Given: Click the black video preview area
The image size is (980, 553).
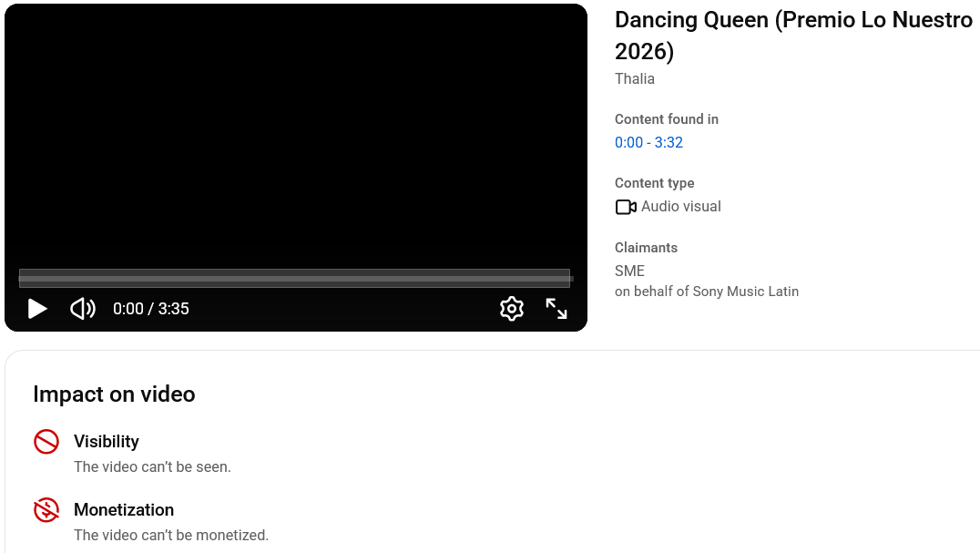Looking at the screenshot, I should click(x=295, y=137).
